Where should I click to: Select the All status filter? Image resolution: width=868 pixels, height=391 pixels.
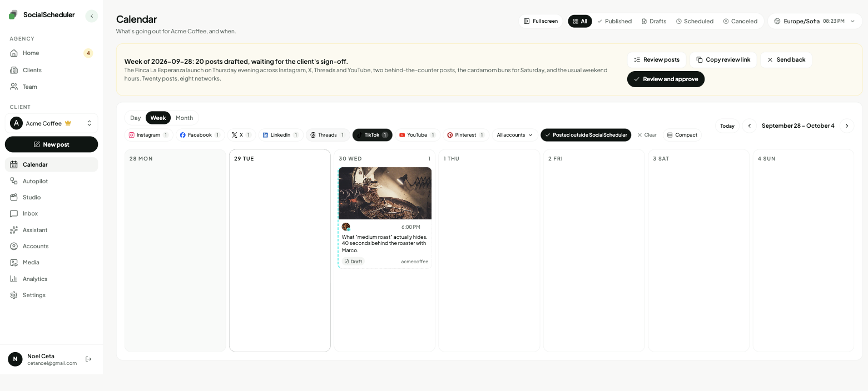pyautogui.click(x=580, y=21)
